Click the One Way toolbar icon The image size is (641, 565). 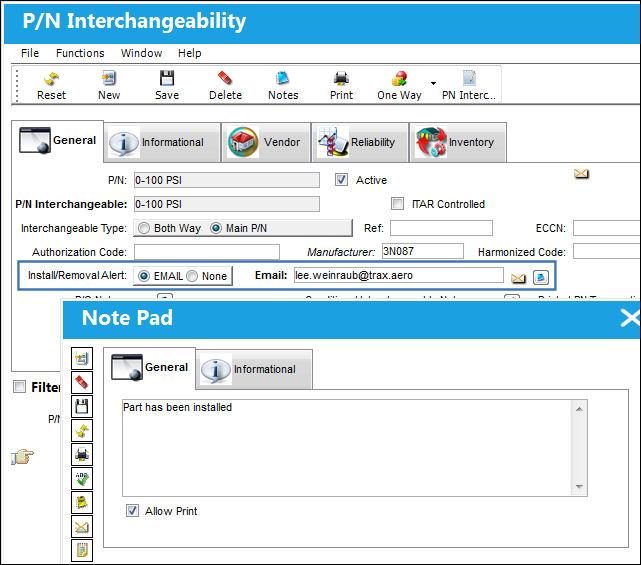(399, 85)
